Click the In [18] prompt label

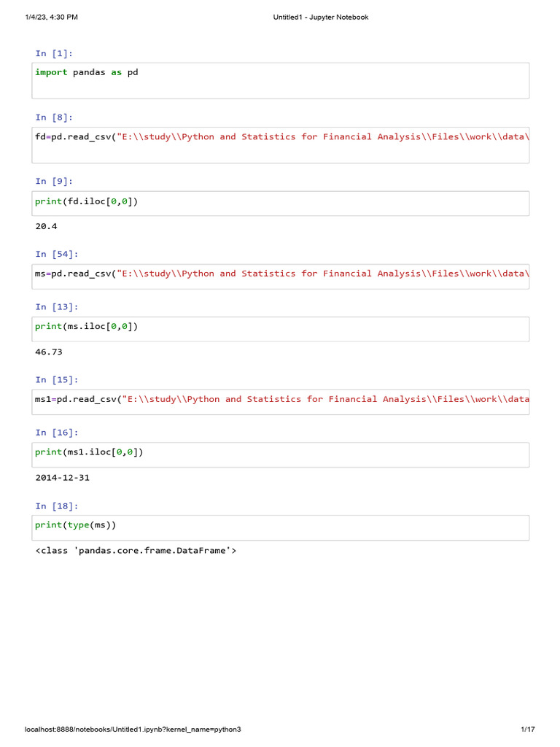[57, 506]
